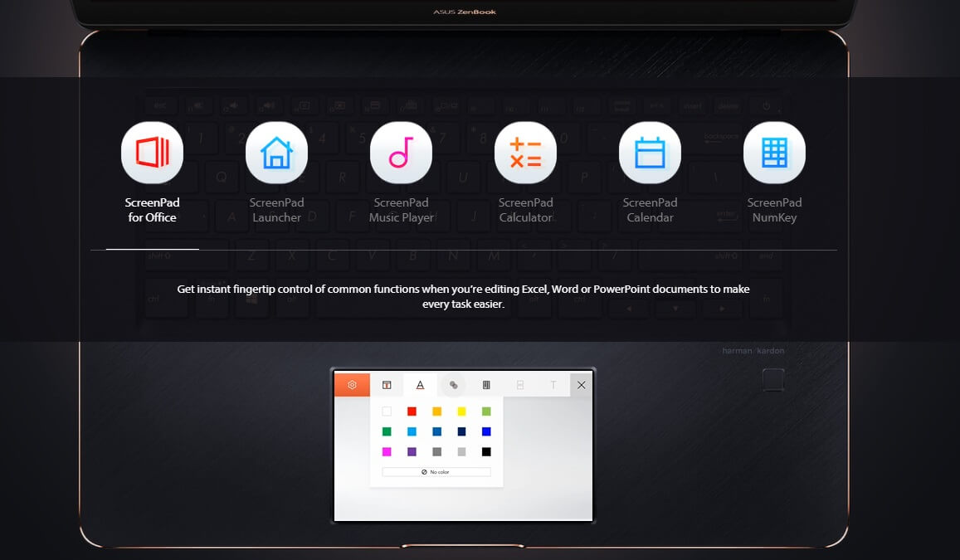Choose the dark green color swatch

click(x=387, y=431)
